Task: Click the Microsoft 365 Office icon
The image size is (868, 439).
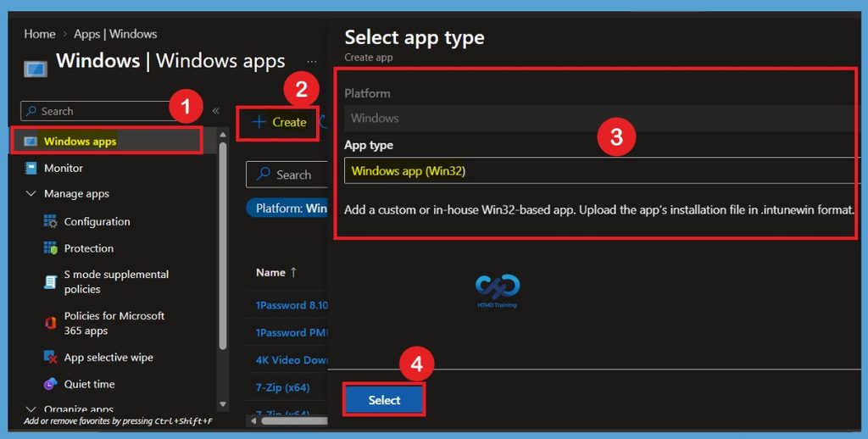Action: click(x=50, y=323)
